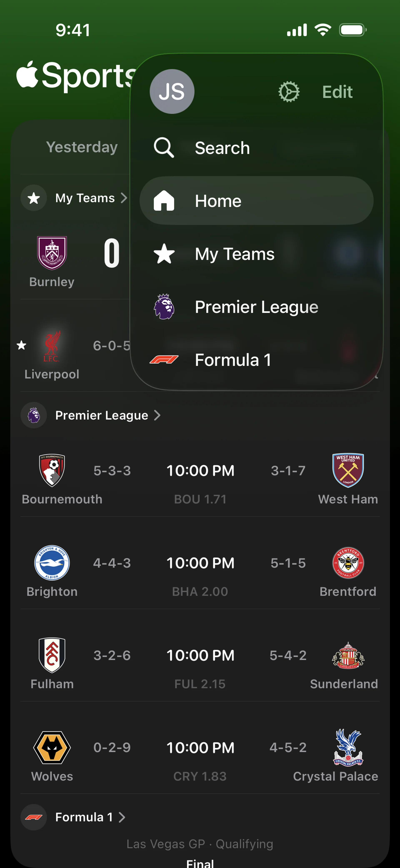Tap the Wolves club crest
This screenshot has height=868, width=400.
click(52, 747)
